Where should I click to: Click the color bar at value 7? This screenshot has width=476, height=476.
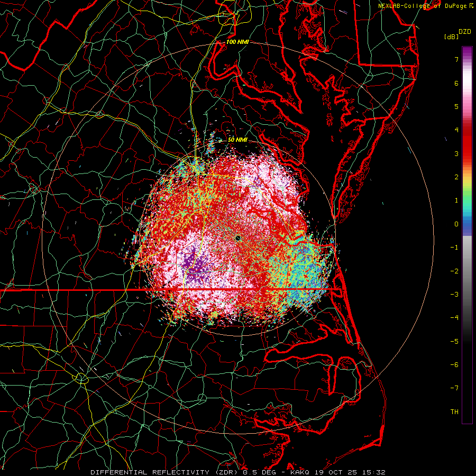click(467, 59)
